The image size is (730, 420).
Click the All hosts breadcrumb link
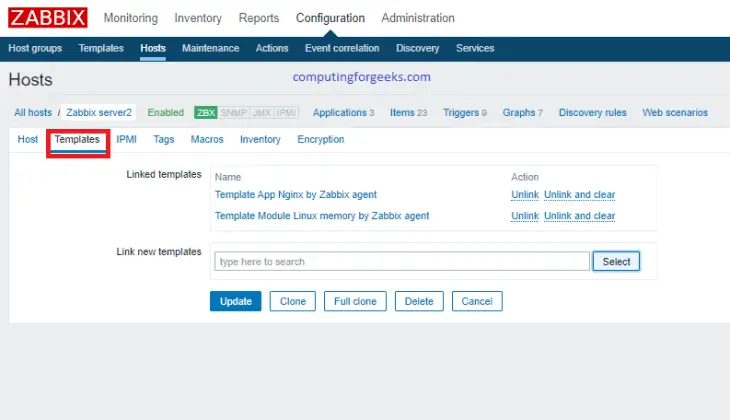click(33, 113)
